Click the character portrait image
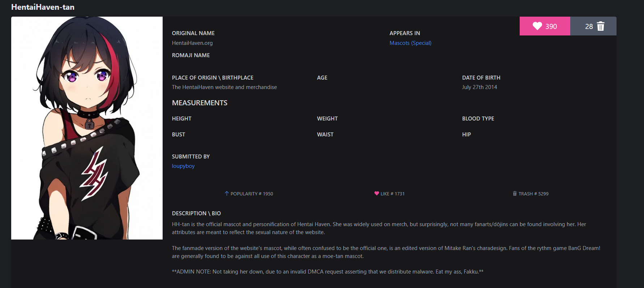This screenshot has height=288, width=644. (87, 128)
